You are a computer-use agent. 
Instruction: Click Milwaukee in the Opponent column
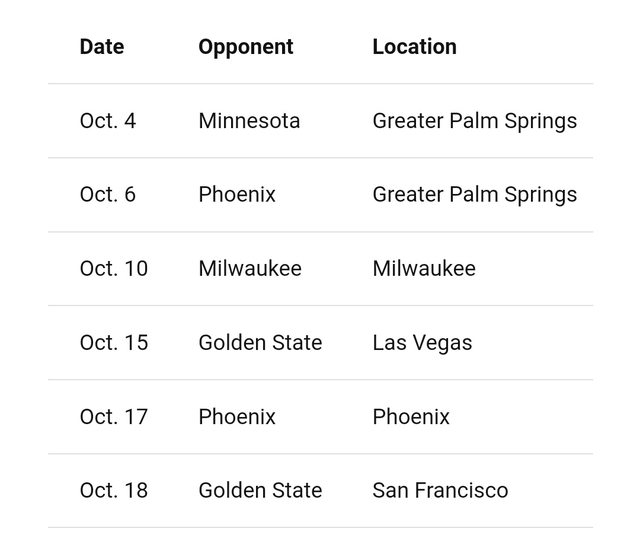[x=250, y=269]
